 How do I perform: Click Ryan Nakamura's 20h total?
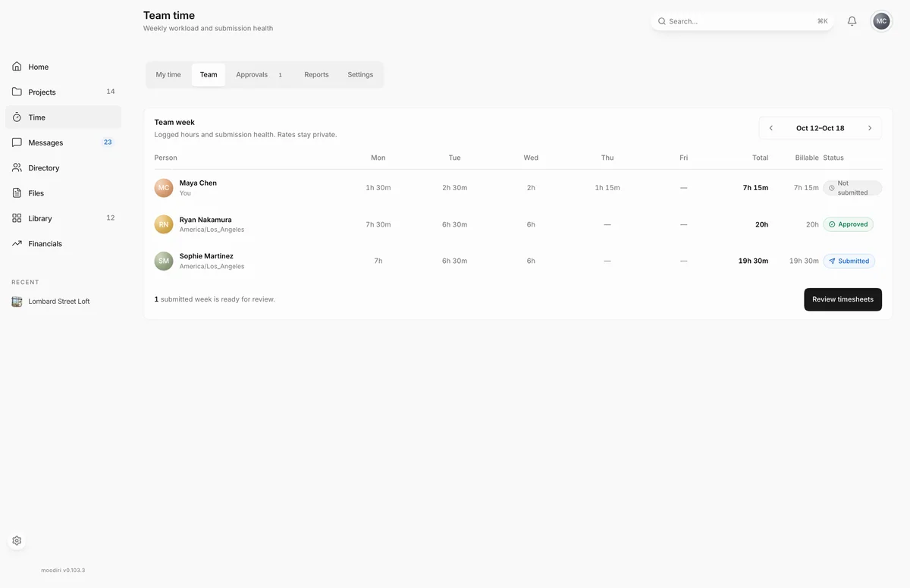(x=761, y=224)
